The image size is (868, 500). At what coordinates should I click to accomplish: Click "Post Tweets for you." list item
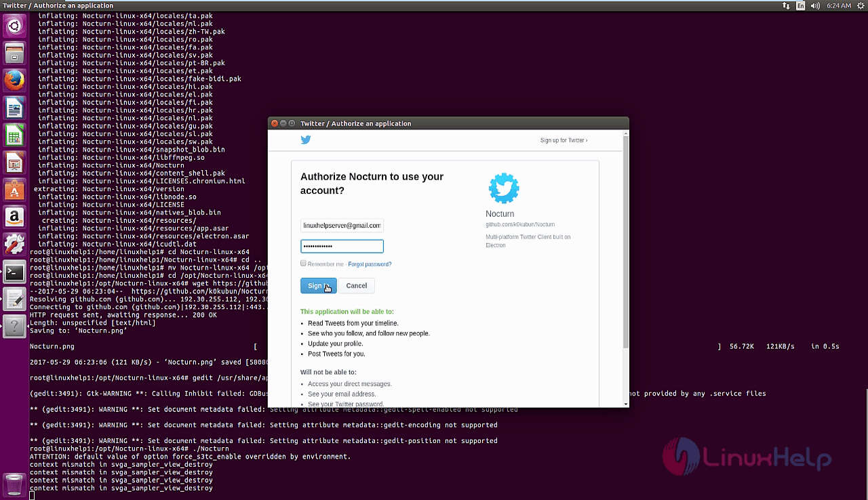point(336,354)
